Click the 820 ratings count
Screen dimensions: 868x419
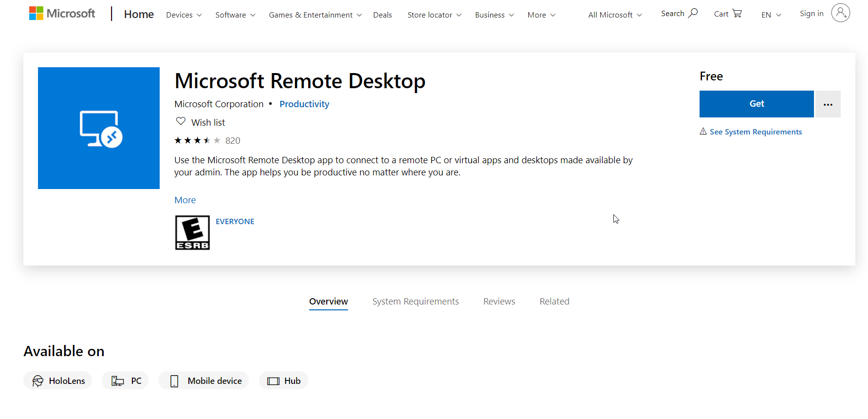(233, 141)
